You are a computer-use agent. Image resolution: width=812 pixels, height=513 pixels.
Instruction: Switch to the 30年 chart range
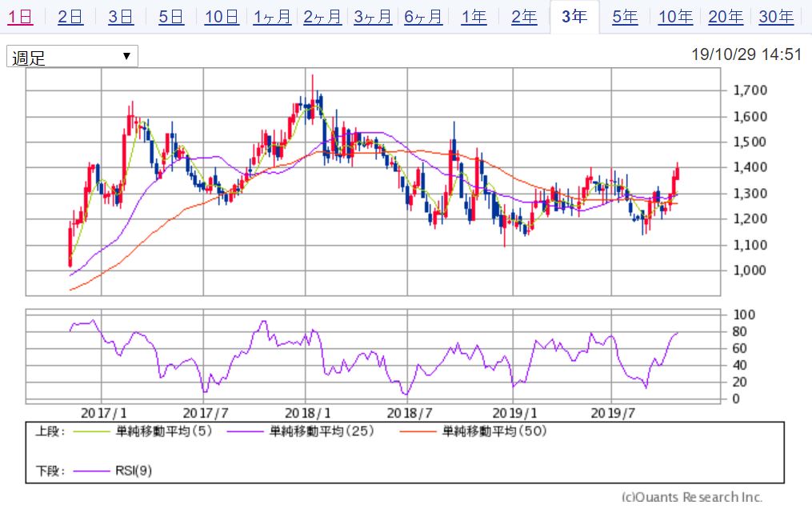click(776, 17)
